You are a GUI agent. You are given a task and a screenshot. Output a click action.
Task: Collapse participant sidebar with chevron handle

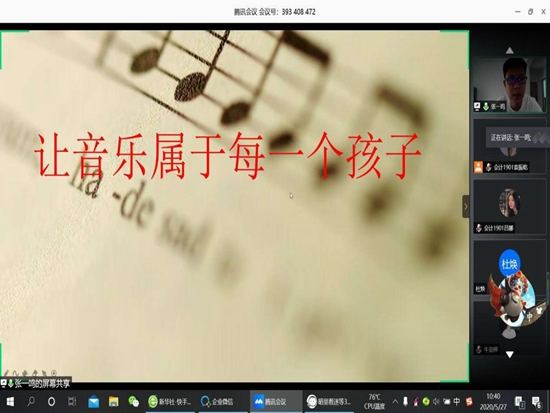click(x=465, y=207)
